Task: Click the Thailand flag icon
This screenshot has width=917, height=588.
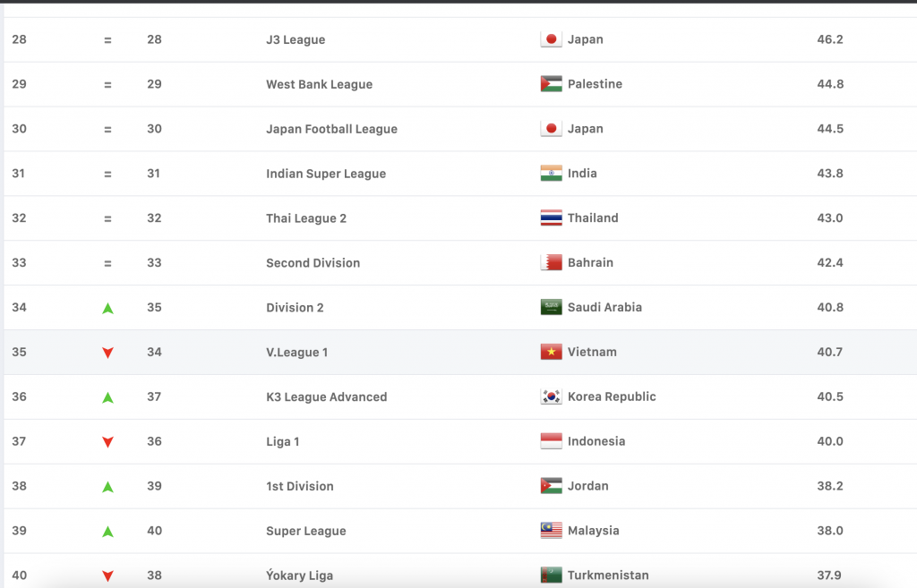Action: 551,218
